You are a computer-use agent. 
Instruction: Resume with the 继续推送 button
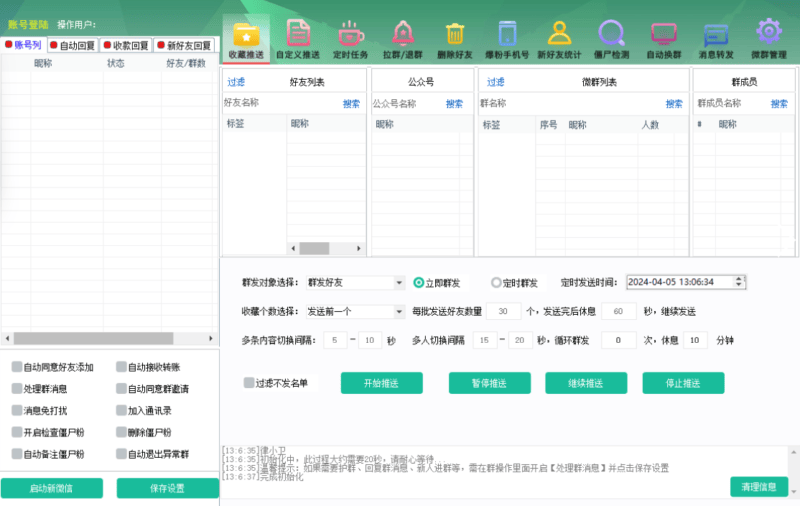click(586, 383)
